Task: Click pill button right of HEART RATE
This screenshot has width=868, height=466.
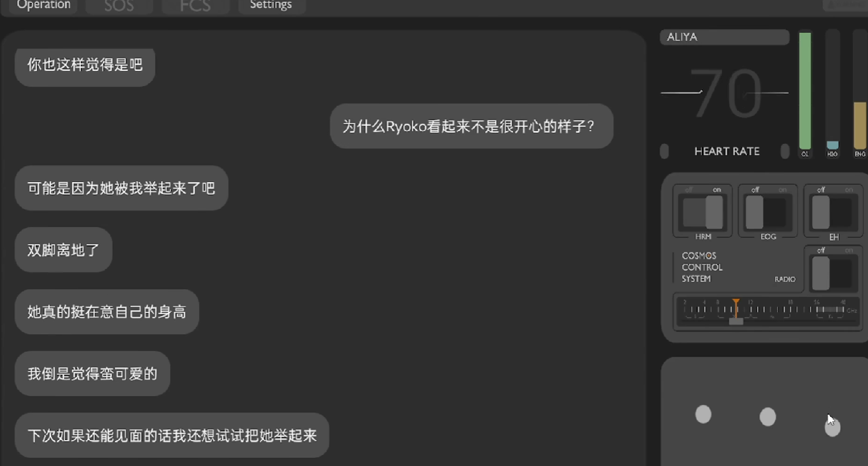Action: click(x=785, y=151)
